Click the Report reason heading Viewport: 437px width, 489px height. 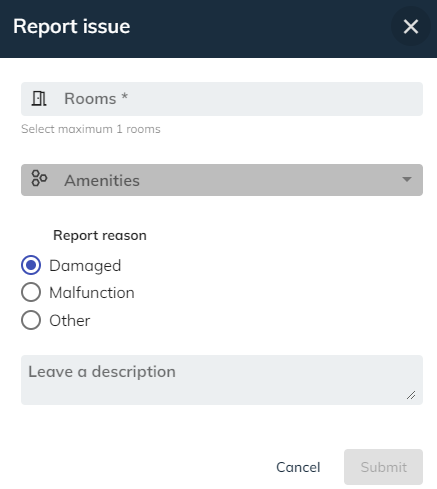click(100, 235)
